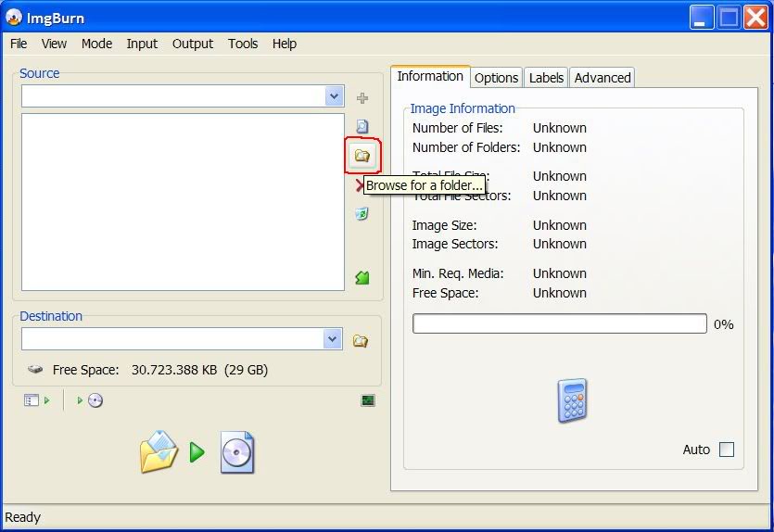This screenshot has height=532, width=774.
Task: Switch to the Options tab
Action: point(496,78)
